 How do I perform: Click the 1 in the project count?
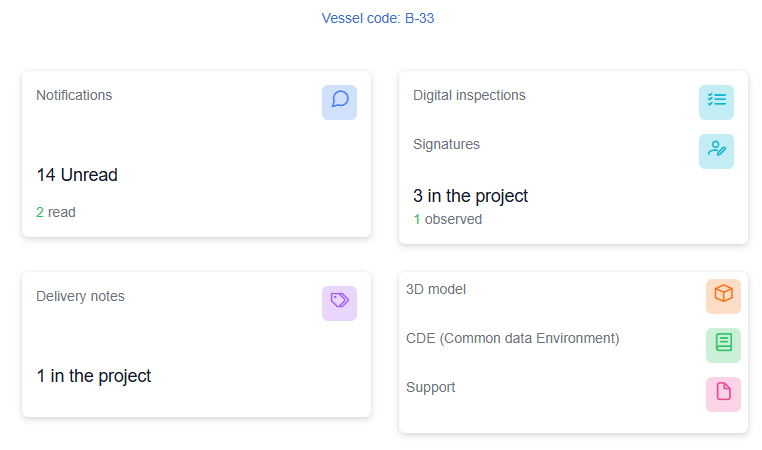click(93, 376)
